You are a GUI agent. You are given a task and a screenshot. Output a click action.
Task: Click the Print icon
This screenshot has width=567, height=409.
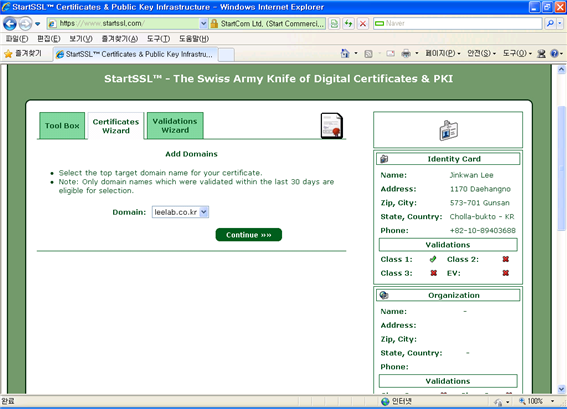(x=406, y=54)
